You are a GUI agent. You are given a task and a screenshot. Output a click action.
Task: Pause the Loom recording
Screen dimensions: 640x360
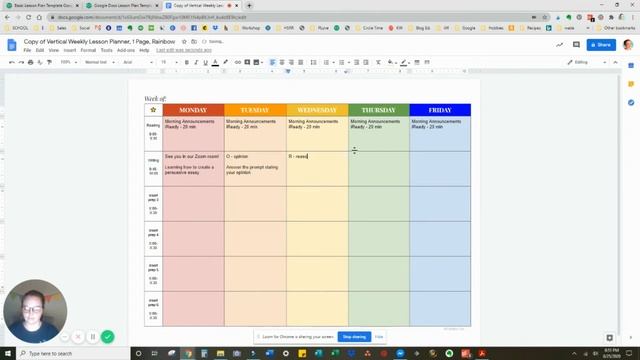[93, 337]
